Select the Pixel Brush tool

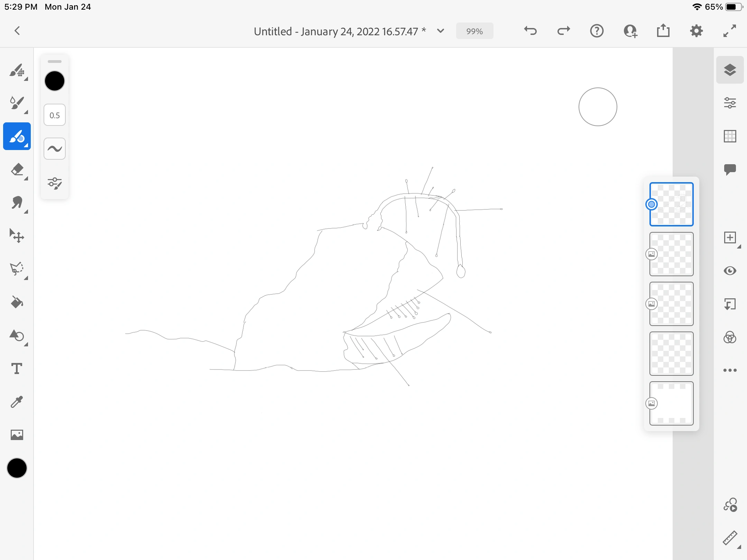point(17,71)
